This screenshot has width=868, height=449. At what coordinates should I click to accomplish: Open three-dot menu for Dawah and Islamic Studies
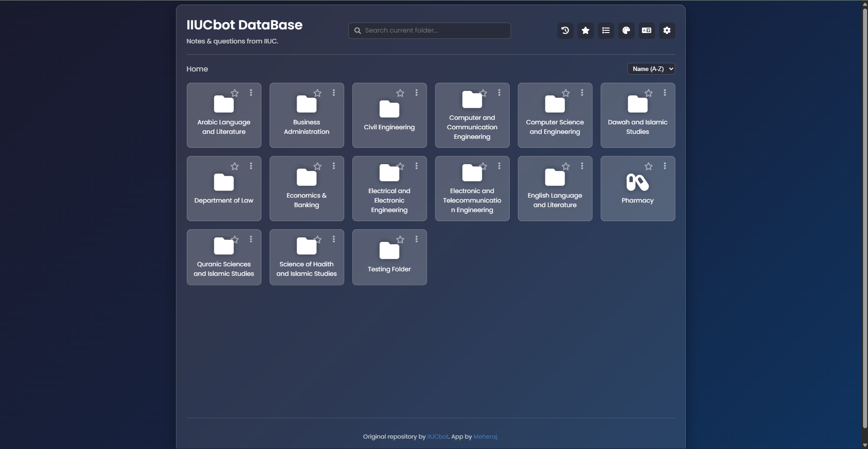(x=665, y=93)
